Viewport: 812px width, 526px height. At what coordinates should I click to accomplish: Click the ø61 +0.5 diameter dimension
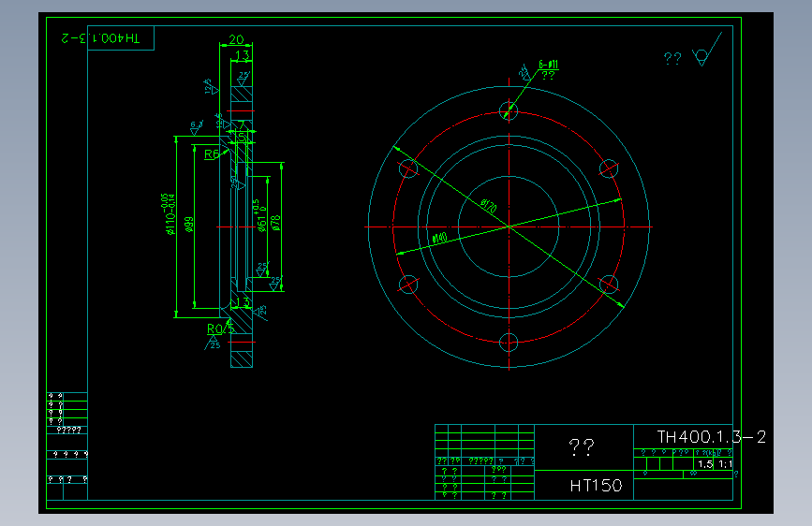pos(260,215)
